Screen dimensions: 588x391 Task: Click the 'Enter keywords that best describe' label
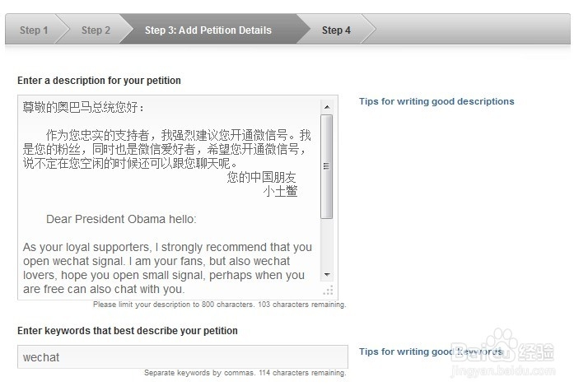coord(128,331)
